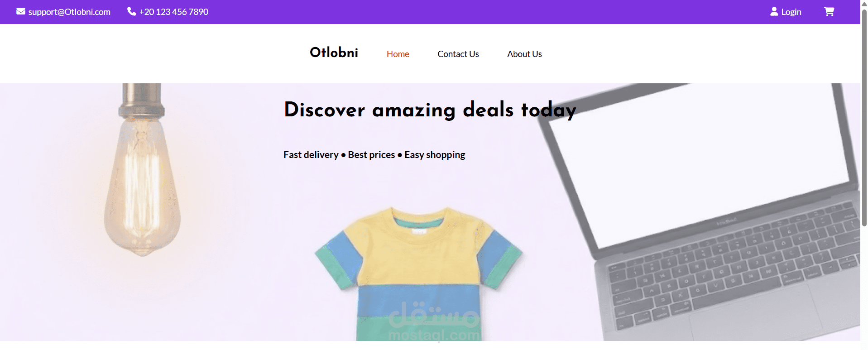Go to the Home page
Viewport: 868px width, 350px height.
[398, 54]
